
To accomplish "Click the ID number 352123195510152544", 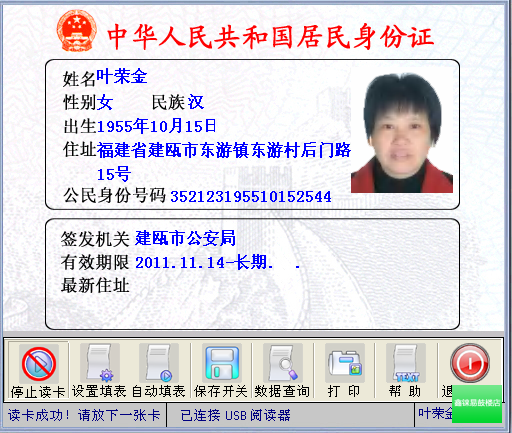I will click(251, 196).
